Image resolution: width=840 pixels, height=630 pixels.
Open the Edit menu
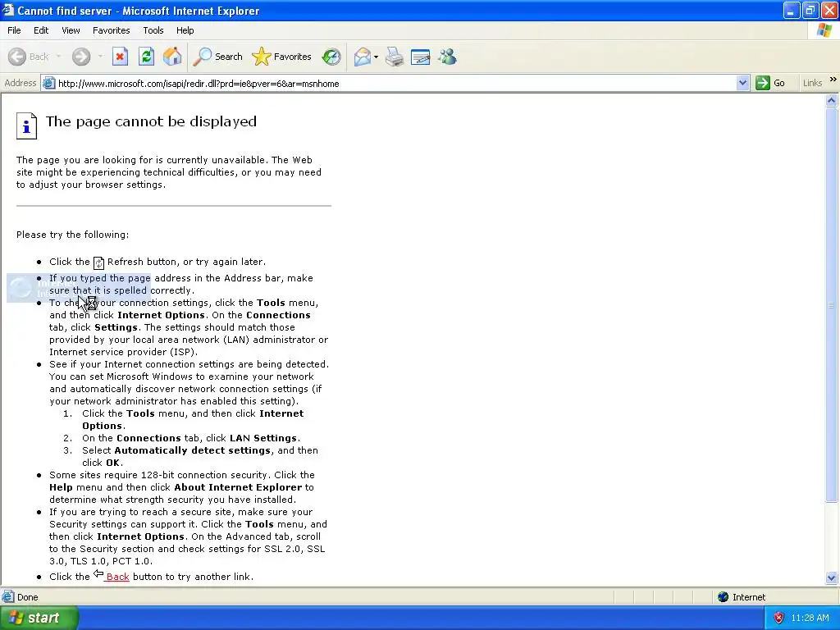[x=41, y=30]
